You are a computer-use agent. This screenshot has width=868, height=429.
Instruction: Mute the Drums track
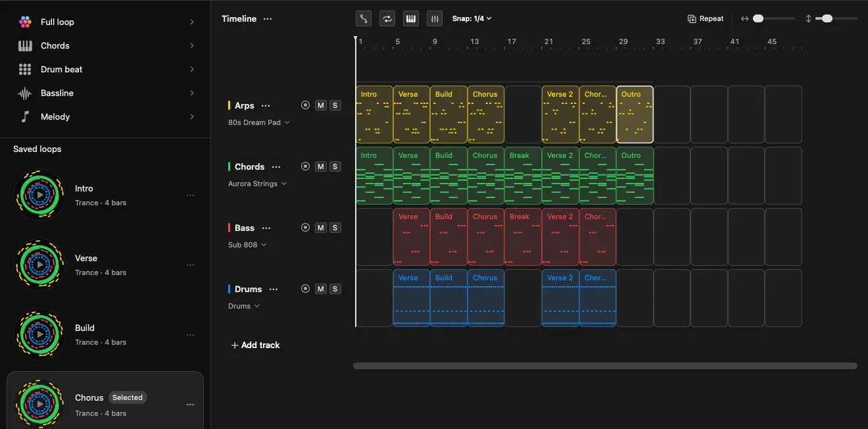point(320,289)
